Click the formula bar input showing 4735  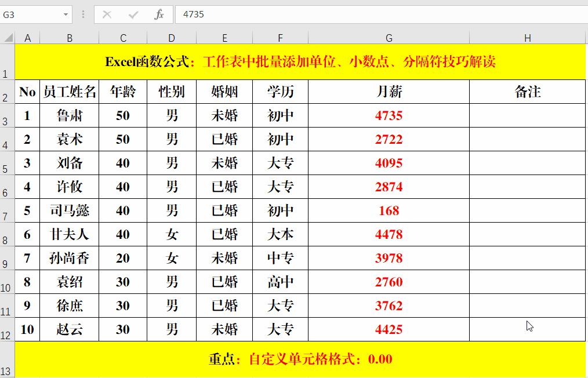(382, 14)
